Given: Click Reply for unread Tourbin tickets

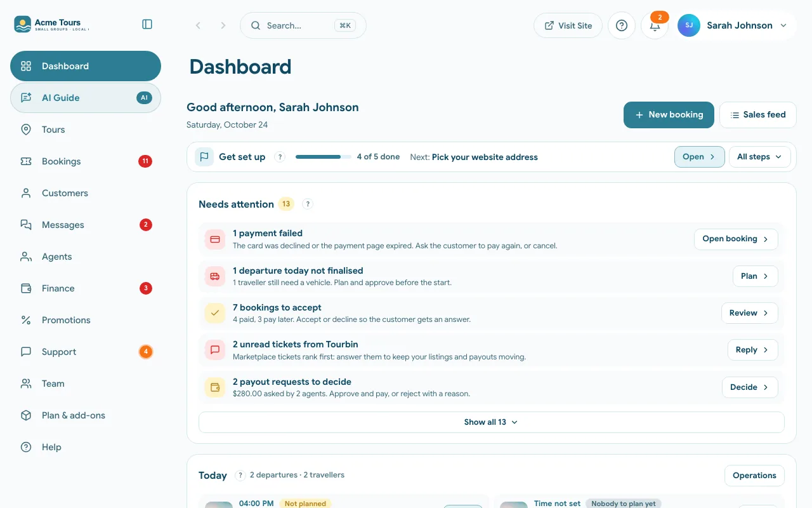Looking at the screenshot, I should (x=753, y=350).
